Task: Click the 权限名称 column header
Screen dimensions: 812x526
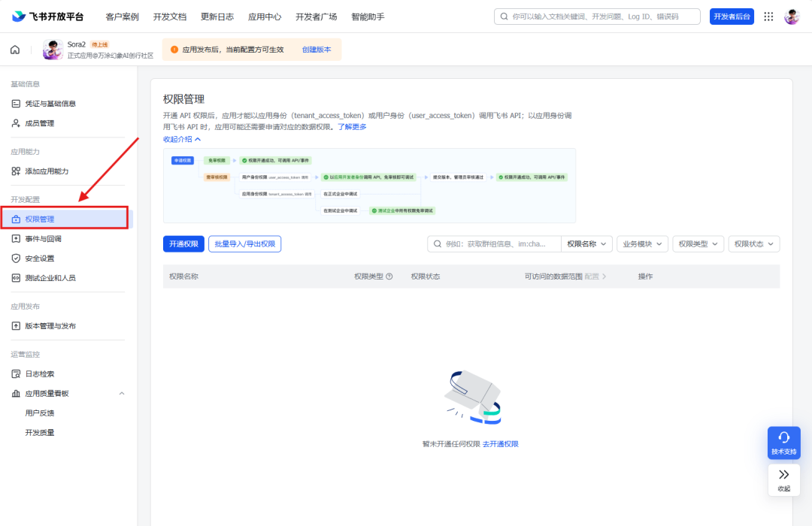Action: point(184,277)
